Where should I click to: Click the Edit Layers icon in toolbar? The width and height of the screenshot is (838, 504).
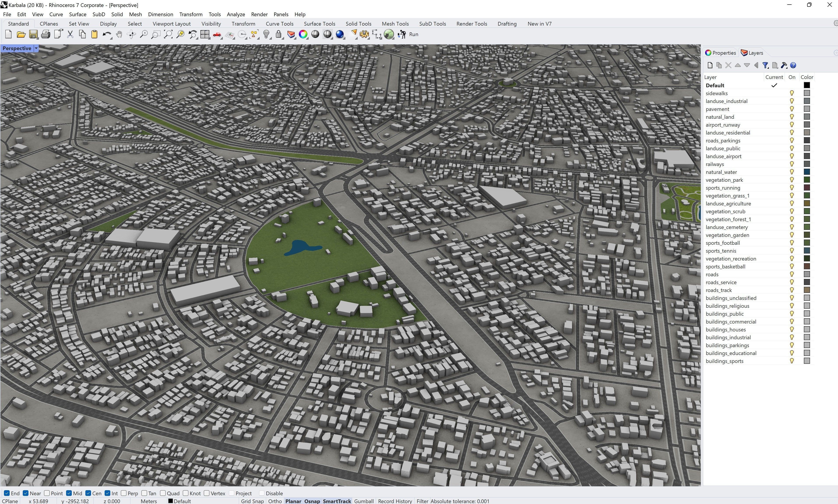(291, 34)
